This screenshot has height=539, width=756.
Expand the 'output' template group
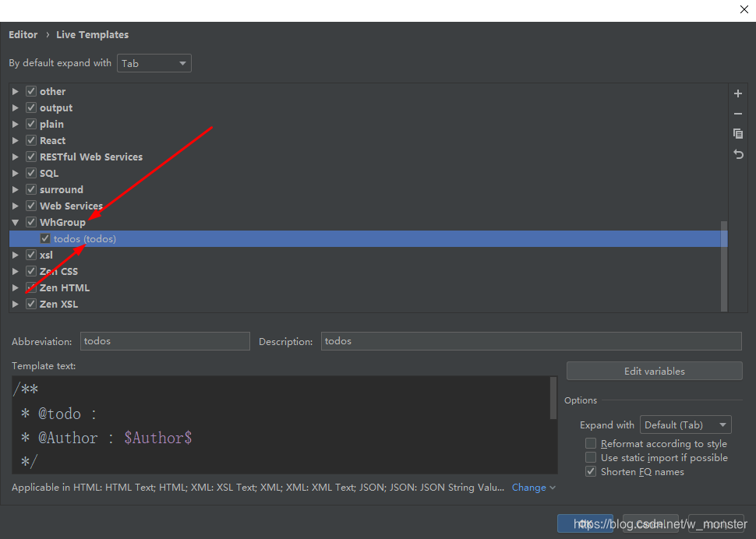(x=16, y=107)
